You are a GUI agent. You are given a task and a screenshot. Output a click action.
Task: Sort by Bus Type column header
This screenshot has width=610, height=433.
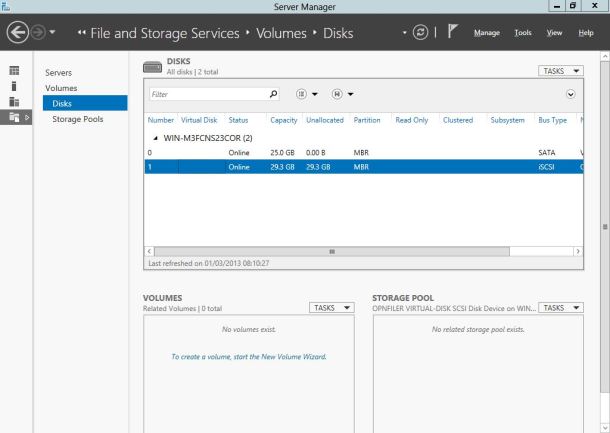coord(552,120)
